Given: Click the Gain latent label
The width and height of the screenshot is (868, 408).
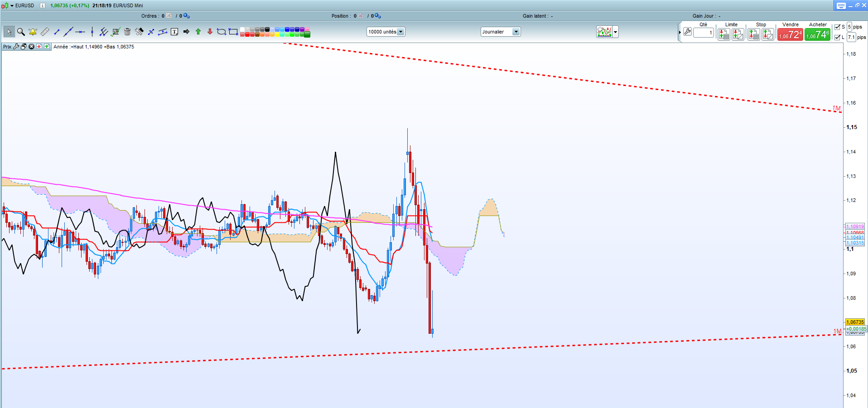Looking at the screenshot, I should [x=535, y=16].
